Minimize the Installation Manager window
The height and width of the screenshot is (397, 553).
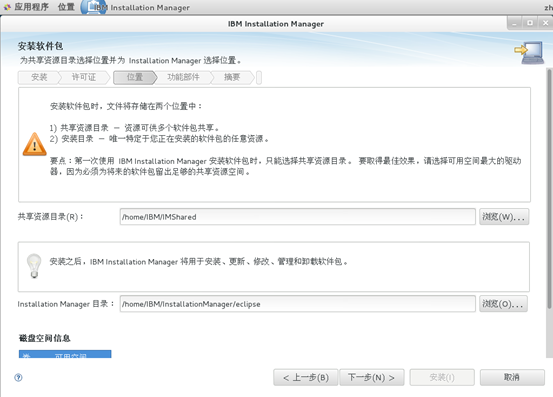tap(515, 23)
